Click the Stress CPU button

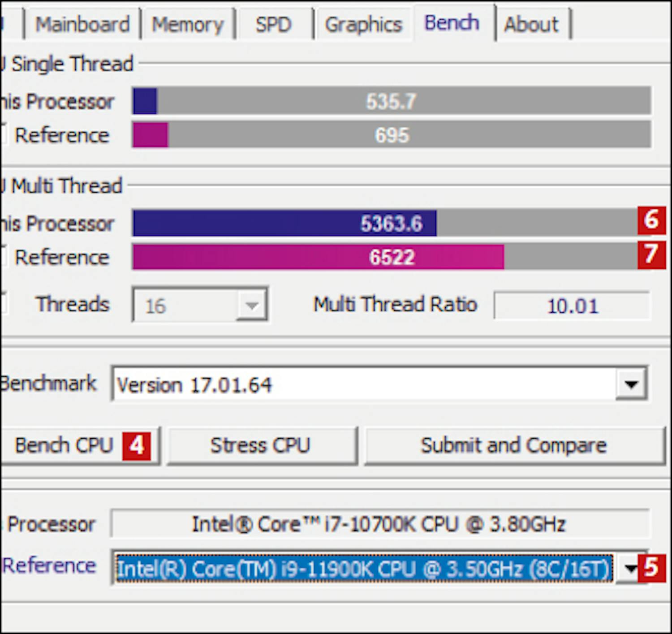click(262, 445)
